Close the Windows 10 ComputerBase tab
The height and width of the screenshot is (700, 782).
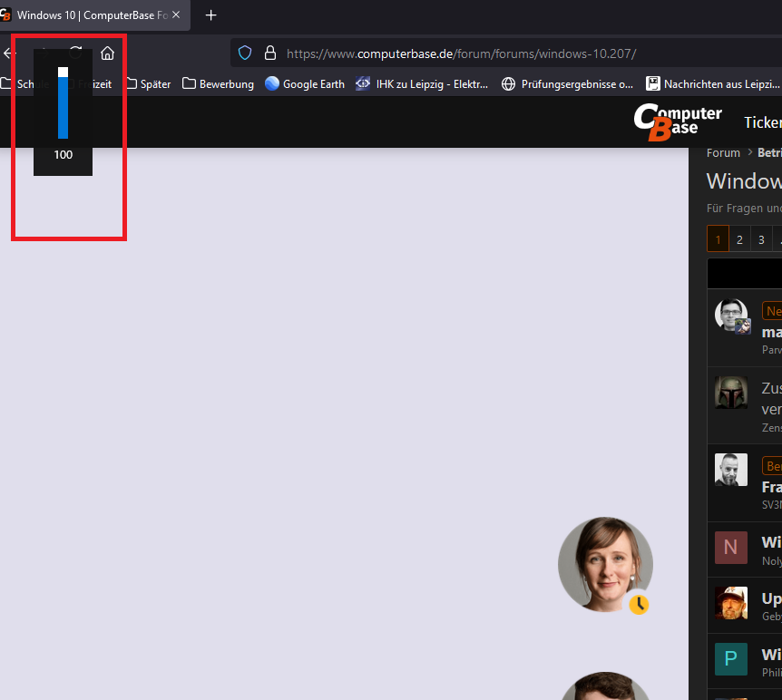tap(176, 15)
